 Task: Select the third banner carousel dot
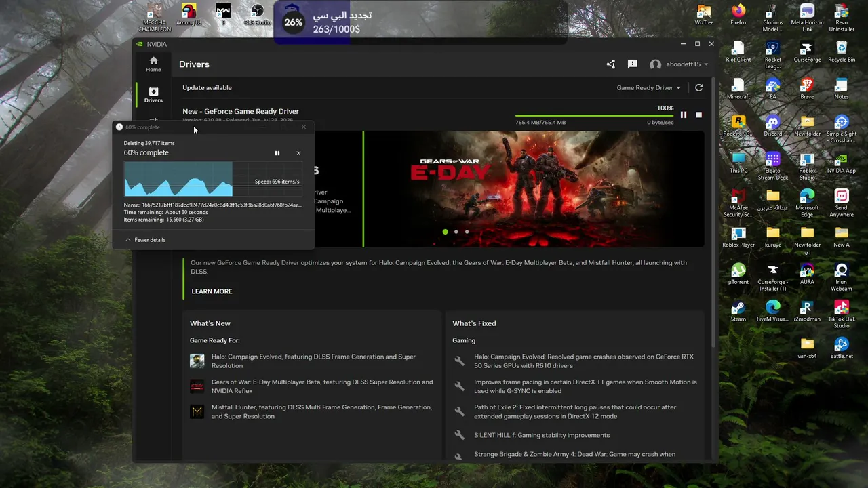click(x=467, y=232)
